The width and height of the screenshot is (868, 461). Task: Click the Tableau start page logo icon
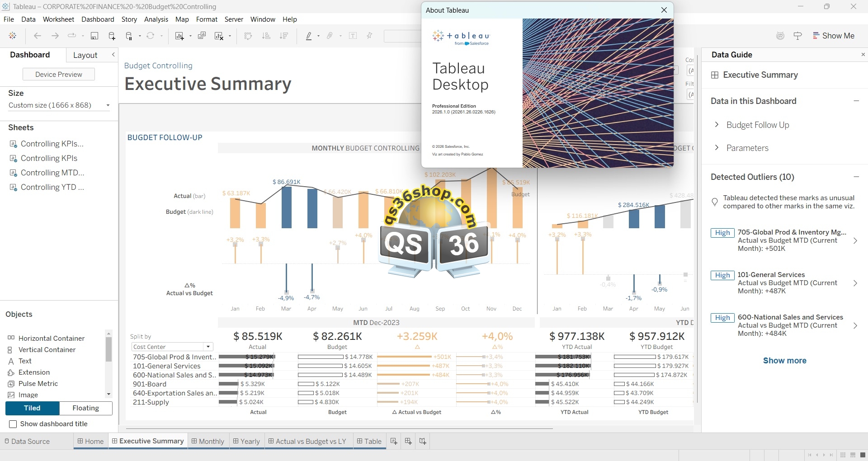(13, 36)
